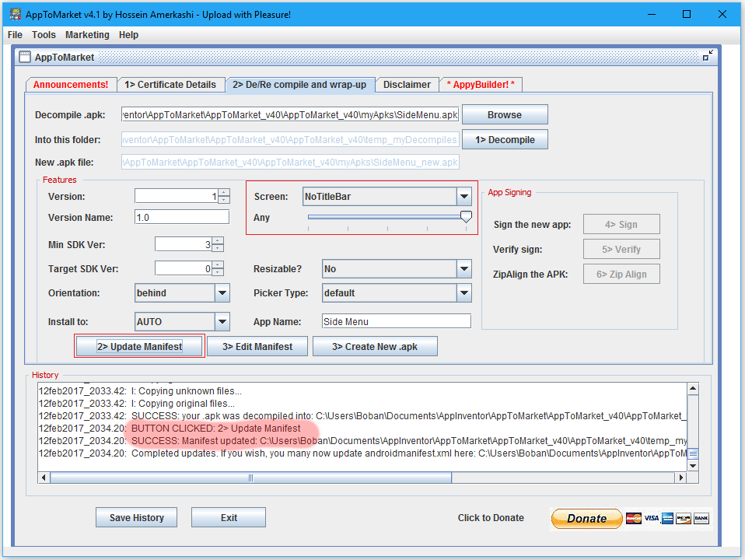Click the VISA payment icon
Viewport: 745px width, 560px height.
coord(651,518)
